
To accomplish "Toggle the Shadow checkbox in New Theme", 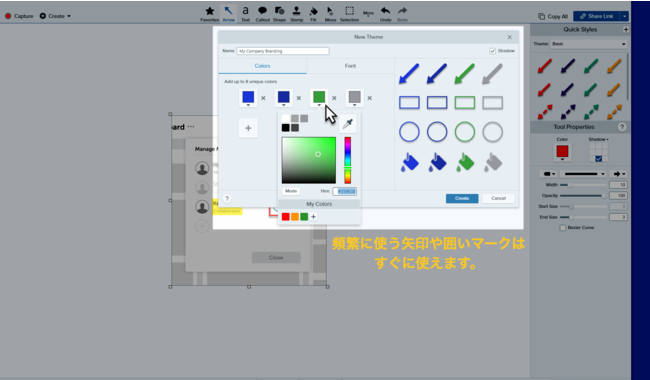I will click(x=492, y=51).
